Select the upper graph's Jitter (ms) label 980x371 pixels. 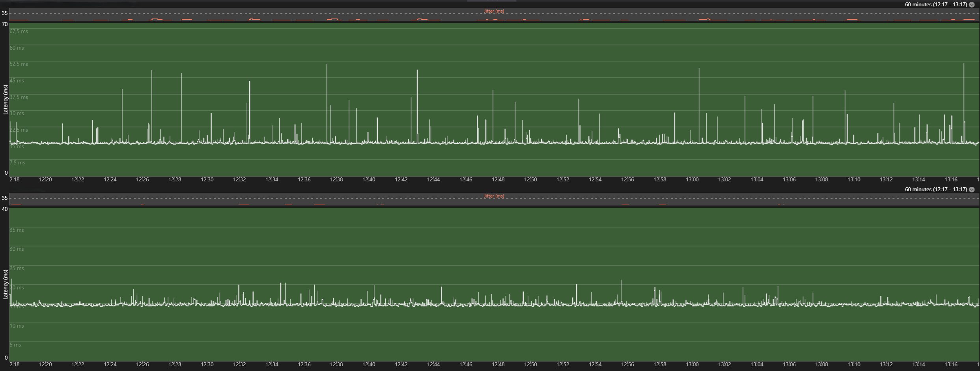click(494, 11)
